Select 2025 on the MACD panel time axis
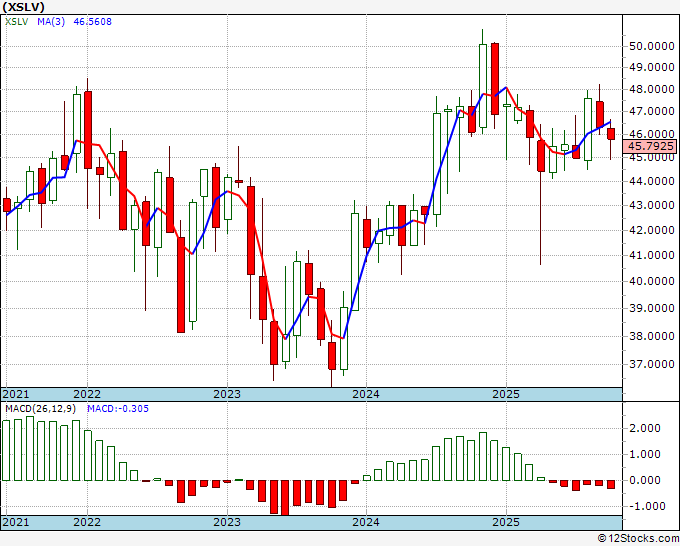The height and width of the screenshot is (546, 680). (506, 522)
